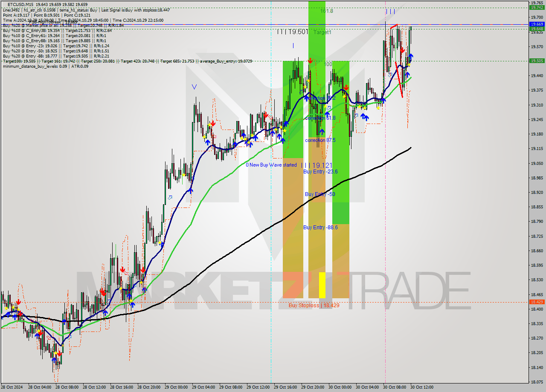This screenshot has height=392, width=546.
Task: Click the 'Buy Entry -23.6' label
Action: pyautogui.click(x=320, y=172)
